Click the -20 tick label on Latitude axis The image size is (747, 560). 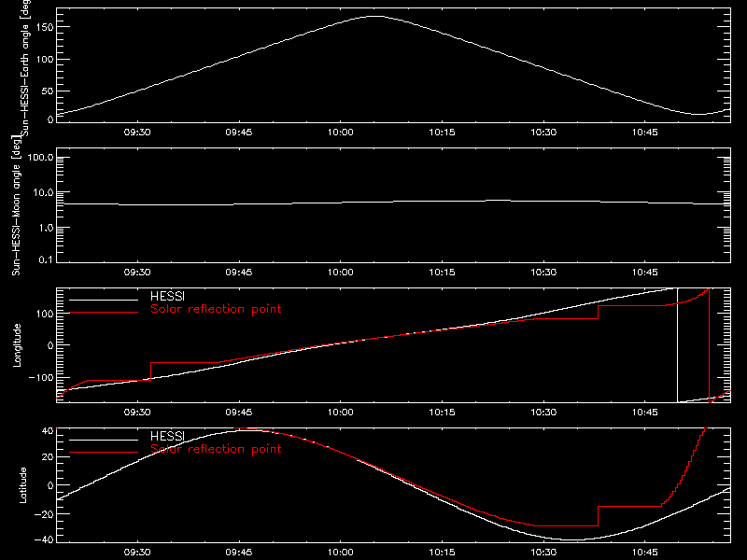pyautogui.click(x=44, y=514)
